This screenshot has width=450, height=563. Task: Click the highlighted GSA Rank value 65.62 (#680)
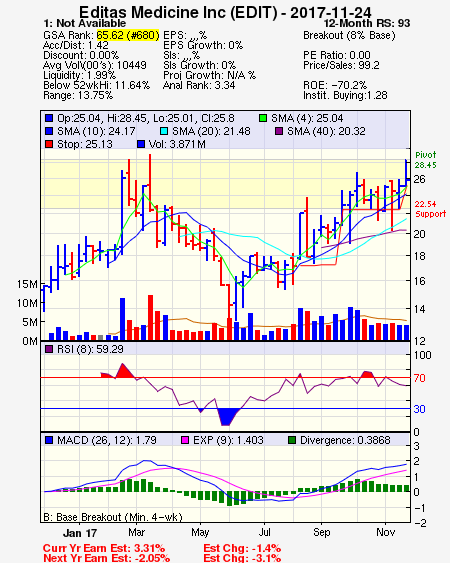pos(128,35)
